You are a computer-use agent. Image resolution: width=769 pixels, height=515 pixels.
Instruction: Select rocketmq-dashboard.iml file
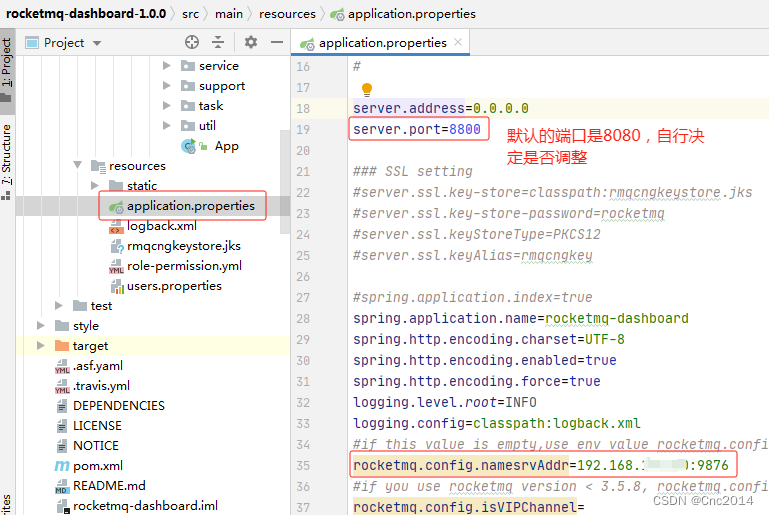tap(145, 506)
